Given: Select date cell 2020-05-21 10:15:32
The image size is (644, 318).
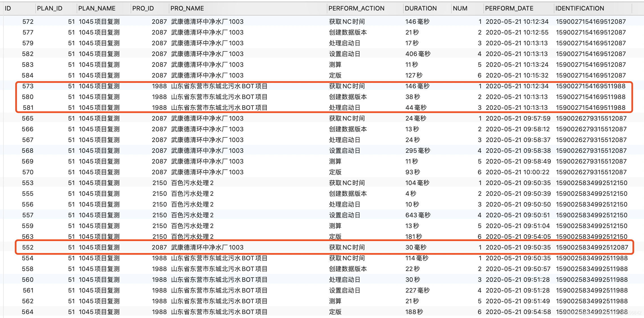Looking at the screenshot, I should (x=517, y=75).
